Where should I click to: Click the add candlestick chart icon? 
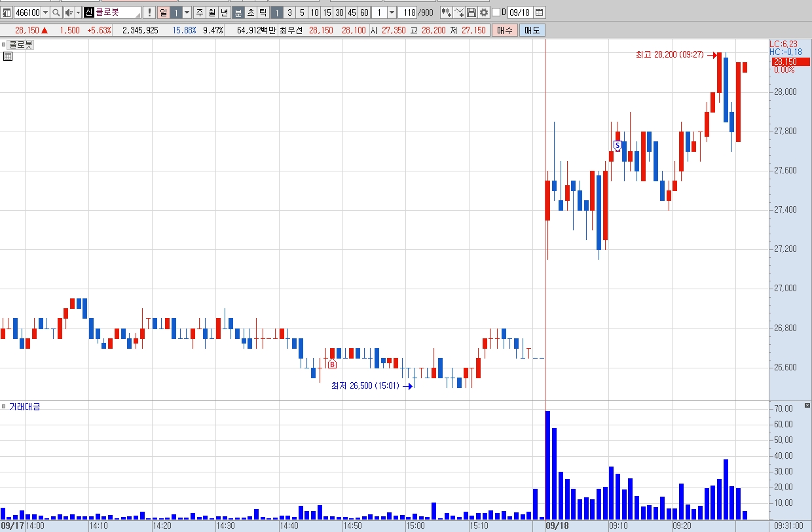447,12
